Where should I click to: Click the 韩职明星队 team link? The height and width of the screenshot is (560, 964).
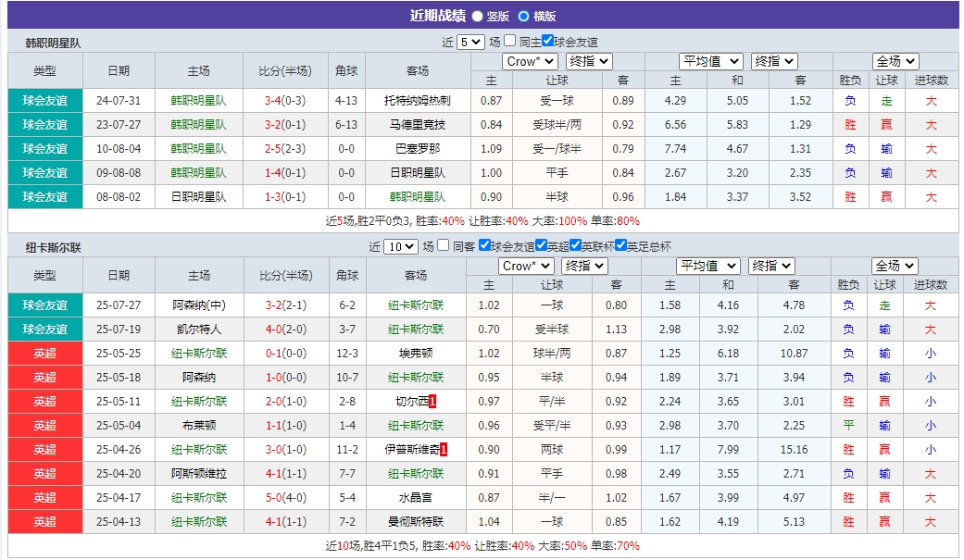(198, 100)
